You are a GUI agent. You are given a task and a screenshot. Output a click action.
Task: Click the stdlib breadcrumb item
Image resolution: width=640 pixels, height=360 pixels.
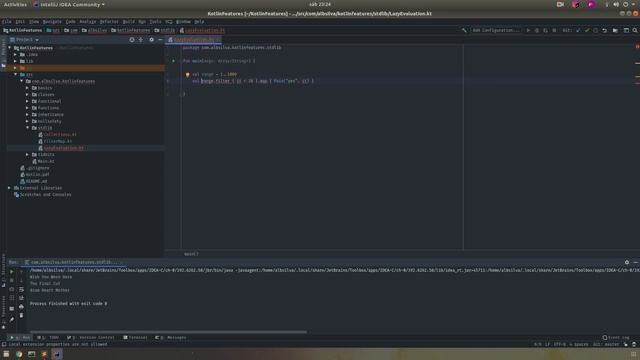[165, 30]
